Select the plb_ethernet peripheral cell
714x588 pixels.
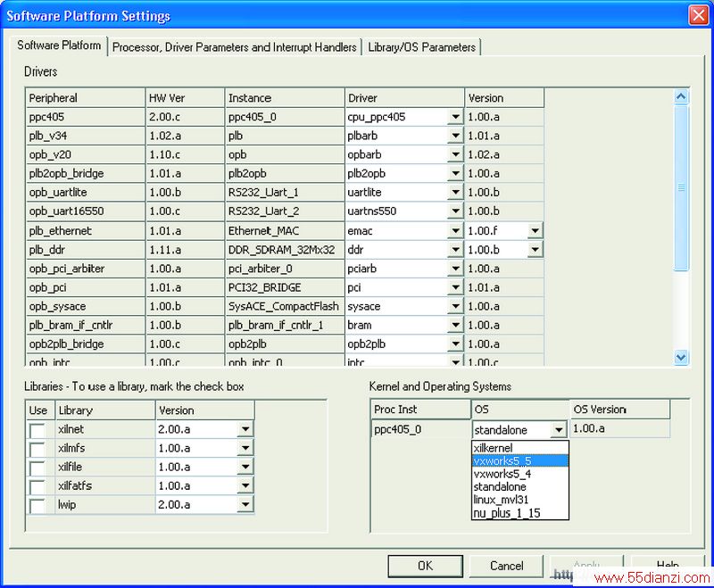click(85, 231)
